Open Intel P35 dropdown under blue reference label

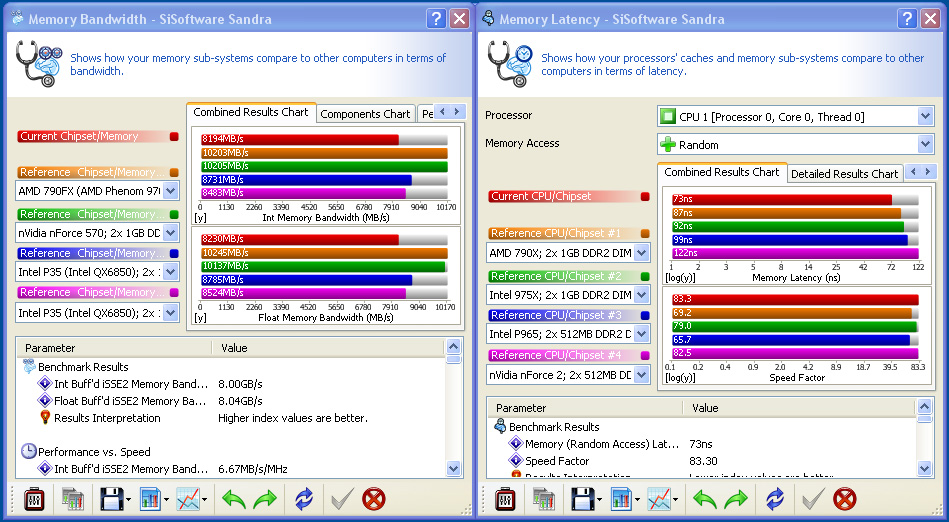pos(171,272)
